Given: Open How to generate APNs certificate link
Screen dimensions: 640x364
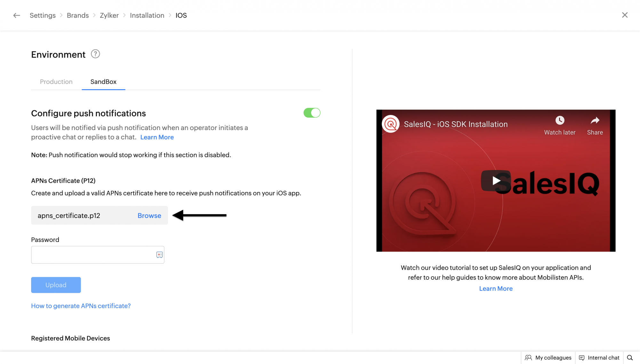Looking at the screenshot, I should 81,306.
